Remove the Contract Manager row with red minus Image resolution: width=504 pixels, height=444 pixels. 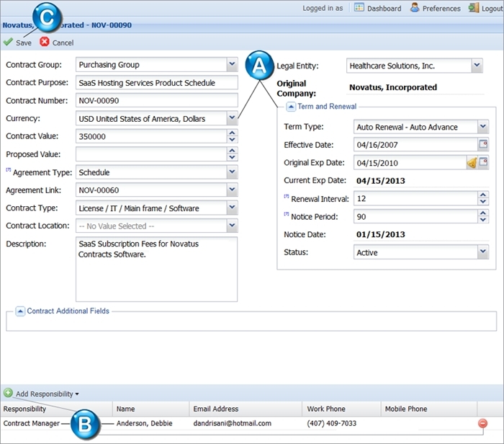pos(482,423)
